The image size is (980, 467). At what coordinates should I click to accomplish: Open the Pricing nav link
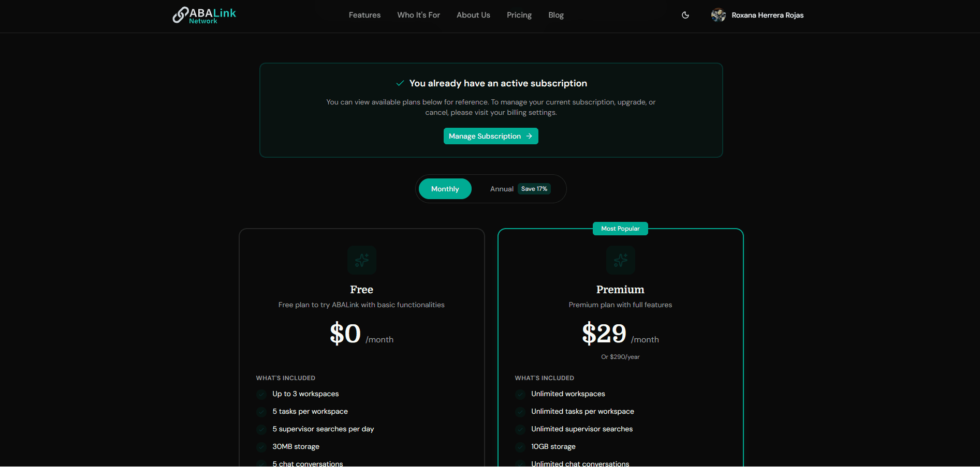coord(519,15)
